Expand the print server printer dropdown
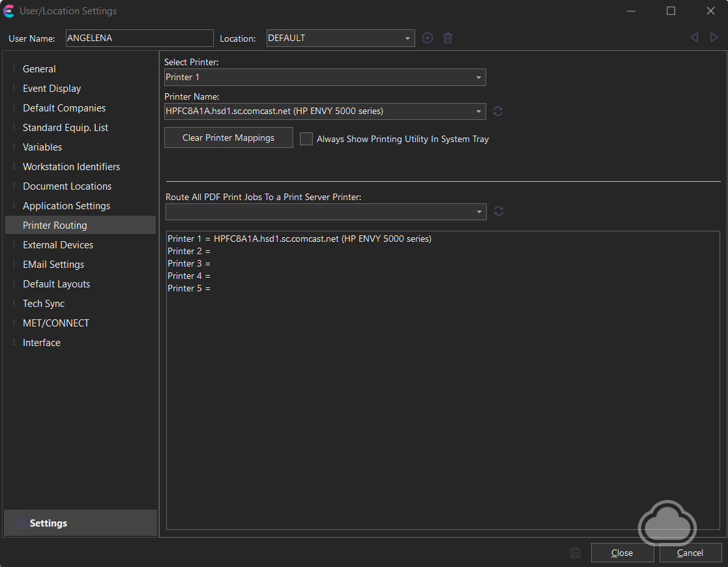Viewport: 728px width, 567px height. click(479, 212)
